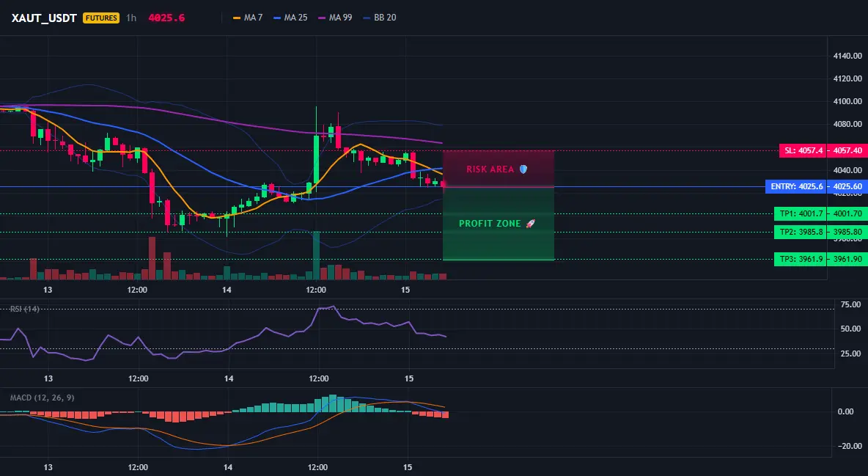Click the FUTURES badge
Screen dimensions: 868x476
[100, 18]
